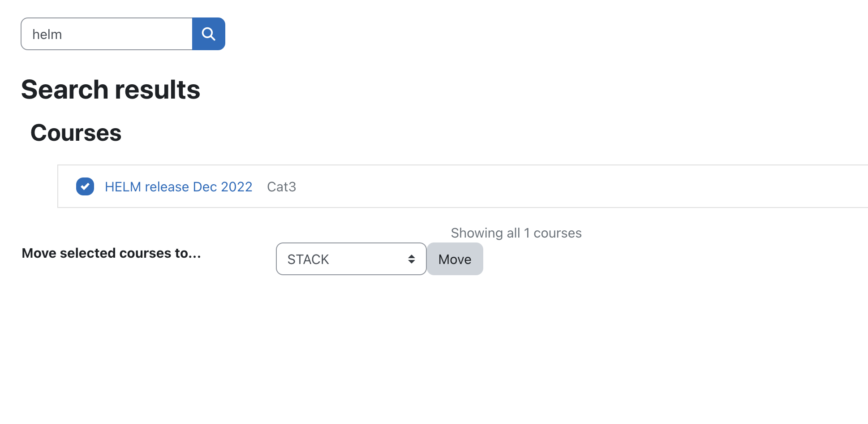Click the Showing all 1 courses text
Screen dimensions: 868x424
coord(516,233)
